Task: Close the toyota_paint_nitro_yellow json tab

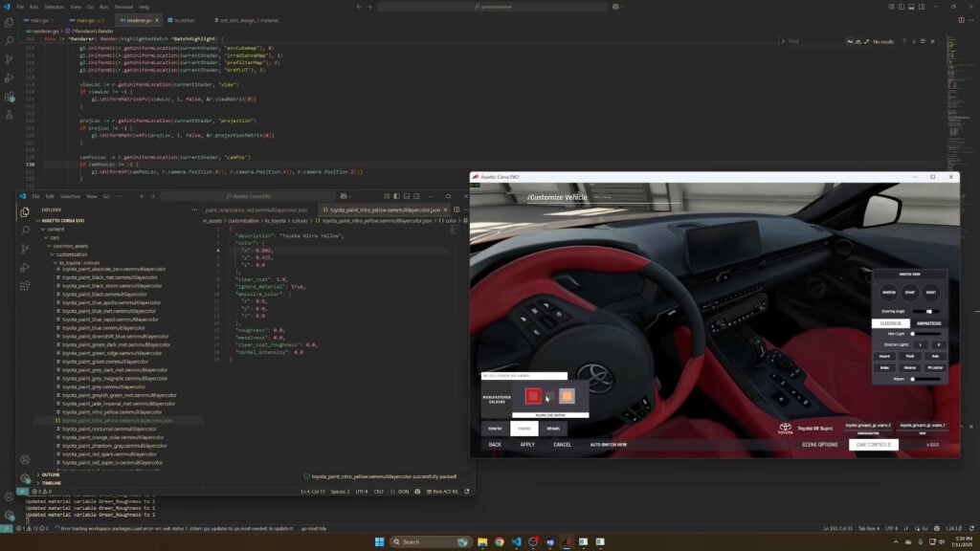Action: (445, 209)
